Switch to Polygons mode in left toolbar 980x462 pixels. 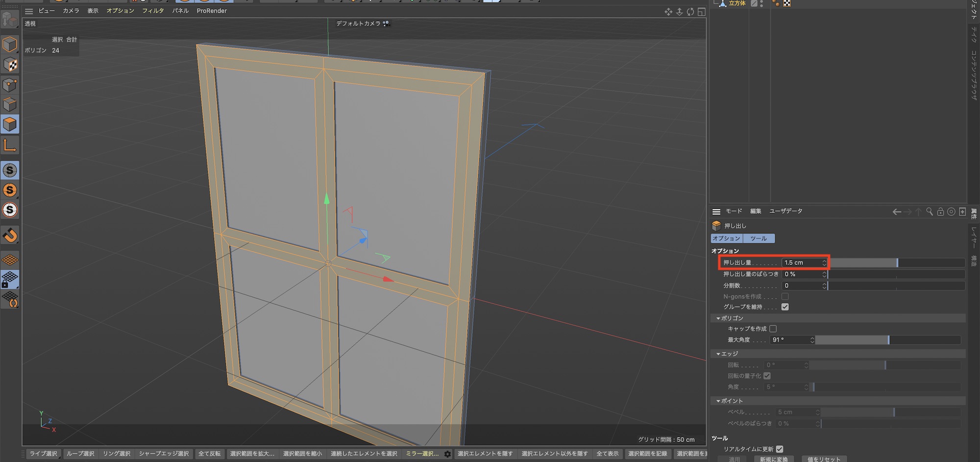coord(10,125)
